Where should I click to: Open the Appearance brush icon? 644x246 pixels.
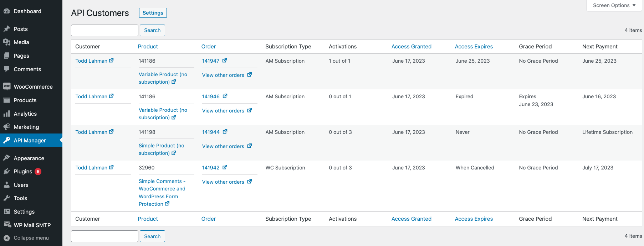pos(7,158)
